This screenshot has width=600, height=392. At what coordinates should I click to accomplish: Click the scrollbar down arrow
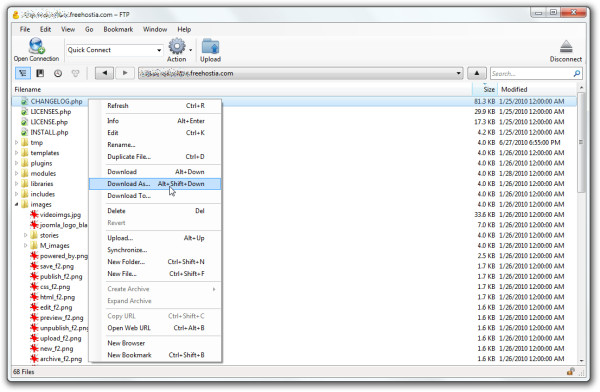[581, 361]
